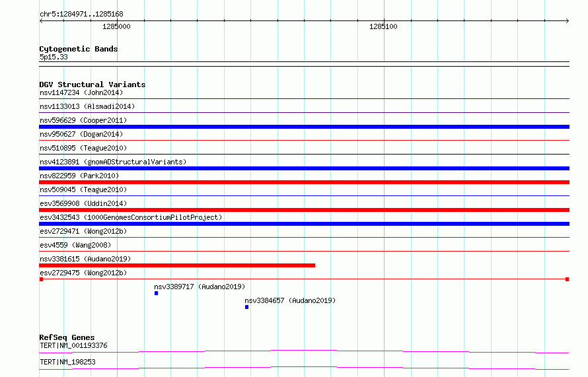Select the DGV Structural Variants track heading
Viewport: 588px width, 377px height.
click(92, 85)
